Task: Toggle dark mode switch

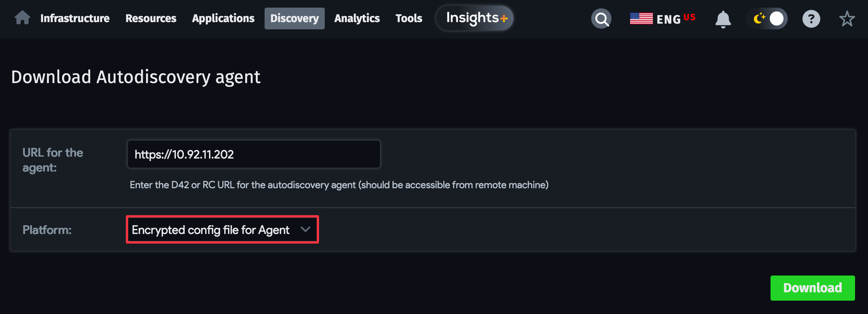Action: click(x=766, y=18)
